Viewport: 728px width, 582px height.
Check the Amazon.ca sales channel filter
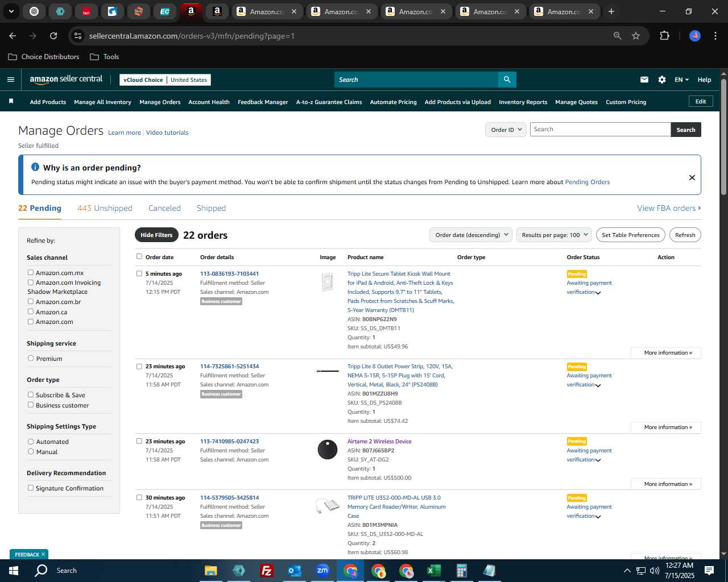pyautogui.click(x=31, y=311)
